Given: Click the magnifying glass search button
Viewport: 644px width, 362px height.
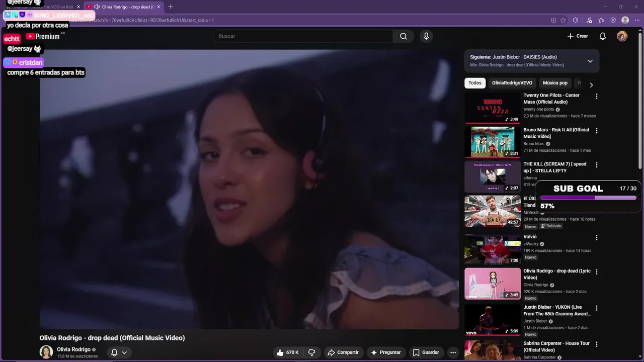Looking at the screenshot, I should (404, 36).
